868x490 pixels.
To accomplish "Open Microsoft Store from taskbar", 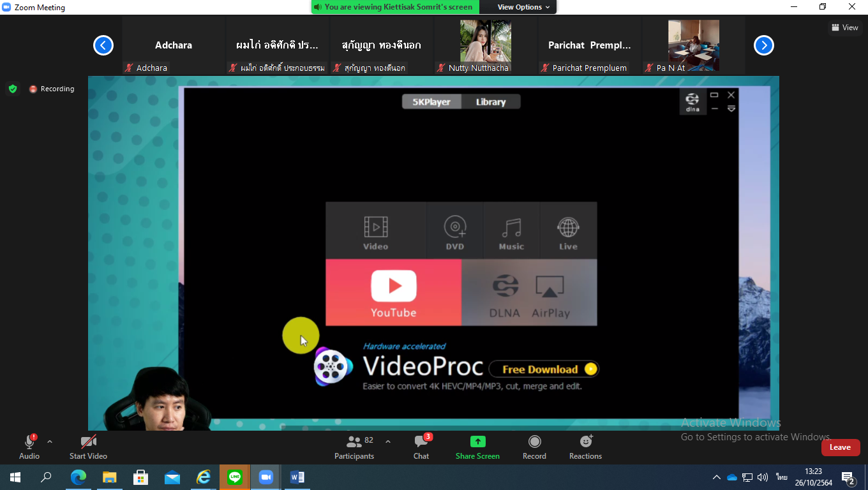I will coord(140,477).
